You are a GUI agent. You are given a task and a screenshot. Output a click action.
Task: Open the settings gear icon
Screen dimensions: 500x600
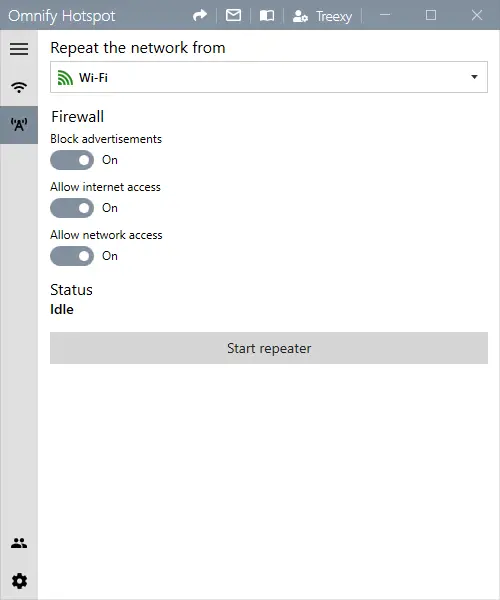point(19,581)
